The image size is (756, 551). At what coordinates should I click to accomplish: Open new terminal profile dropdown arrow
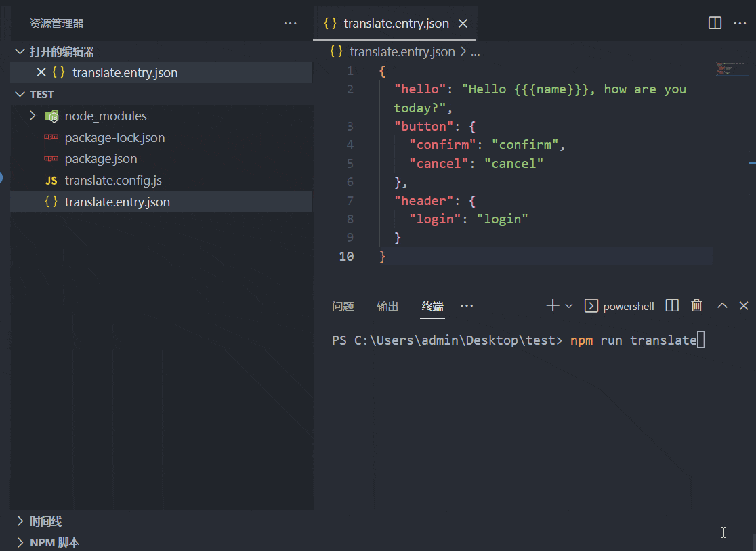tap(569, 306)
